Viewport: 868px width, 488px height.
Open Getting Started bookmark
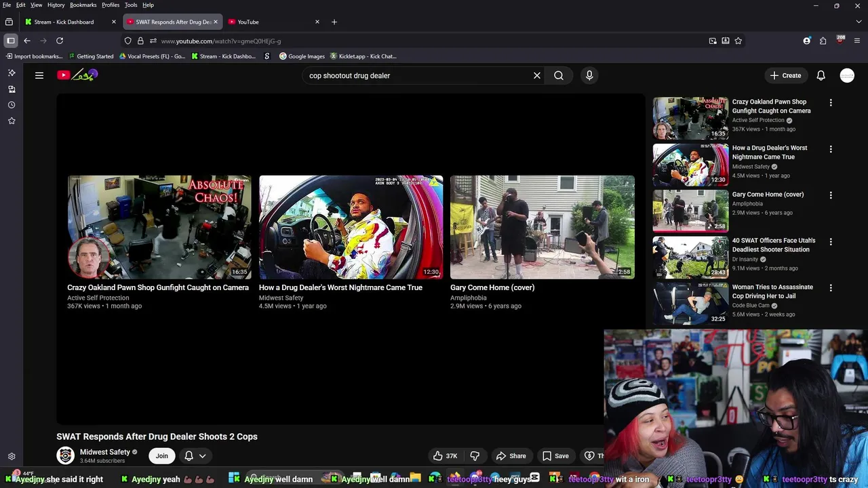tap(91, 56)
